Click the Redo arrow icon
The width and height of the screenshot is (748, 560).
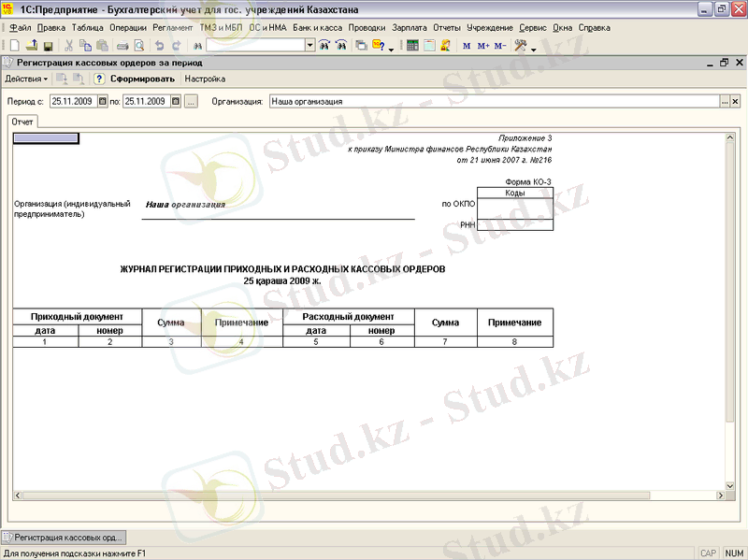tap(177, 45)
